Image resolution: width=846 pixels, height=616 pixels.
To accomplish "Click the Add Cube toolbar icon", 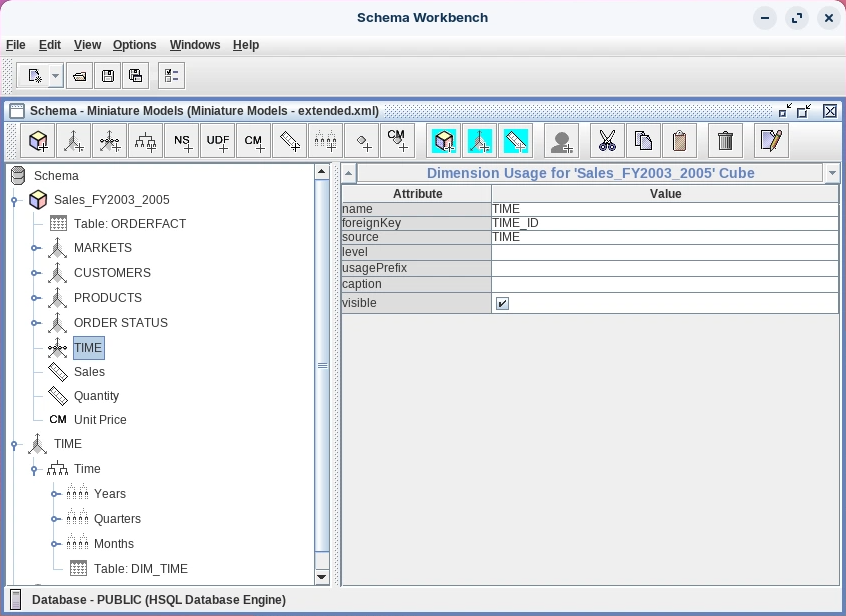I will [39, 141].
